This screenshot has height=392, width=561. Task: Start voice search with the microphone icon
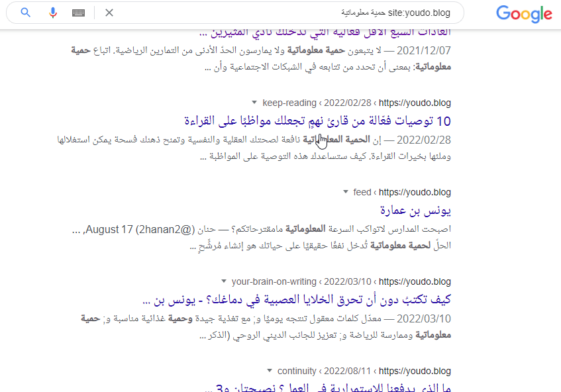[x=52, y=12]
